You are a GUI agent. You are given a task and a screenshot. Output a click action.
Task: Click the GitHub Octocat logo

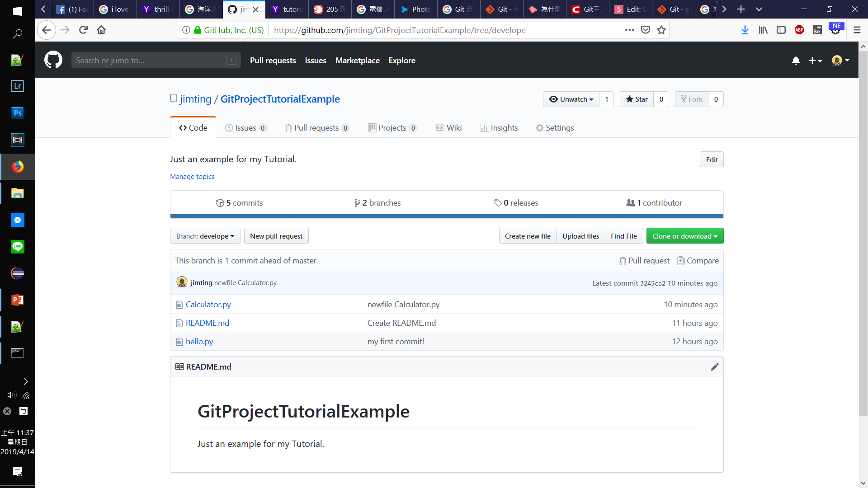53,60
